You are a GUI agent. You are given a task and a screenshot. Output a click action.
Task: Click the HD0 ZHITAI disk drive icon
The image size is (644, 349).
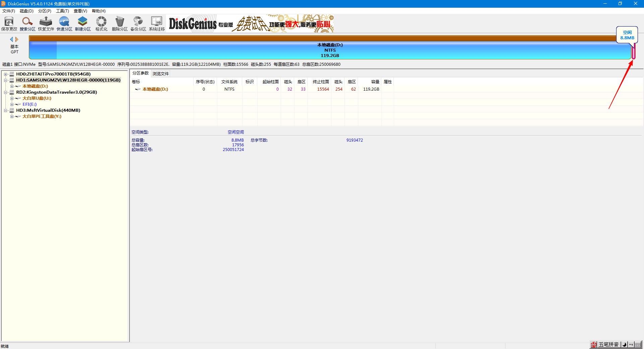coord(12,74)
